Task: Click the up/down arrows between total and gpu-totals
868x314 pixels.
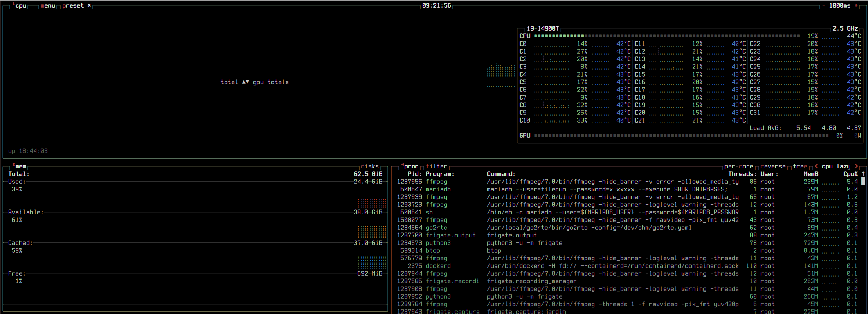Action: point(245,82)
